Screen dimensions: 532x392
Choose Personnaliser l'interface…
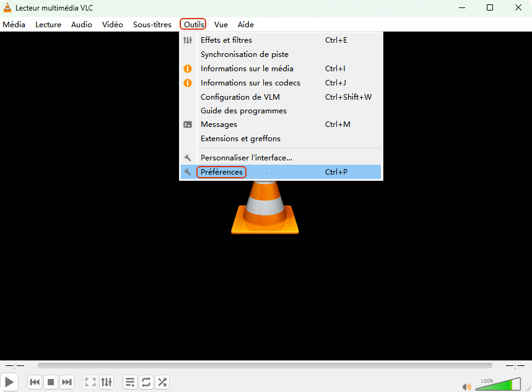[281, 158]
